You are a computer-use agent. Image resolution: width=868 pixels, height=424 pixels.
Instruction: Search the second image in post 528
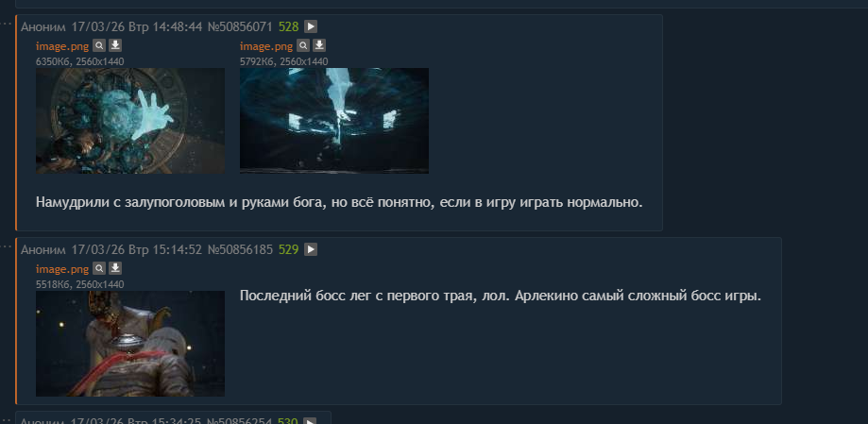tap(302, 45)
